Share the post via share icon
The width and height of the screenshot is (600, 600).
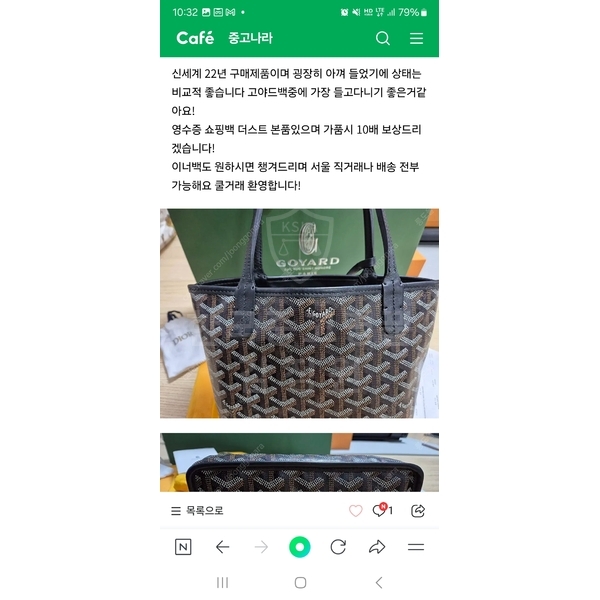click(417, 511)
